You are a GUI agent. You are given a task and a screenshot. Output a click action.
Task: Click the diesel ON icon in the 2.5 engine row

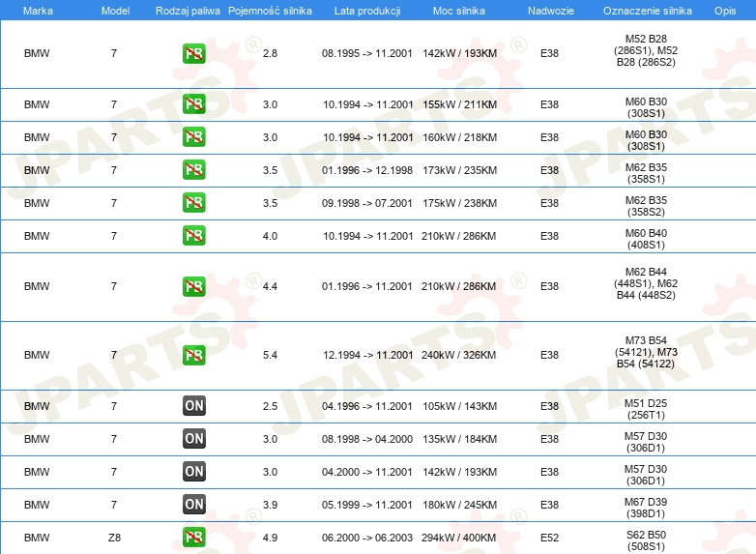point(193,406)
